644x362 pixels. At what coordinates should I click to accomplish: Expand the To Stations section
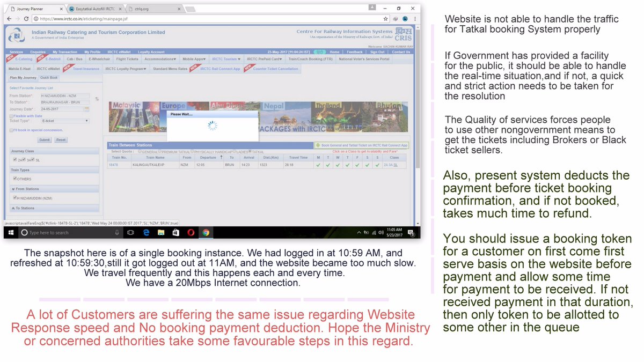tap(55, 208)
